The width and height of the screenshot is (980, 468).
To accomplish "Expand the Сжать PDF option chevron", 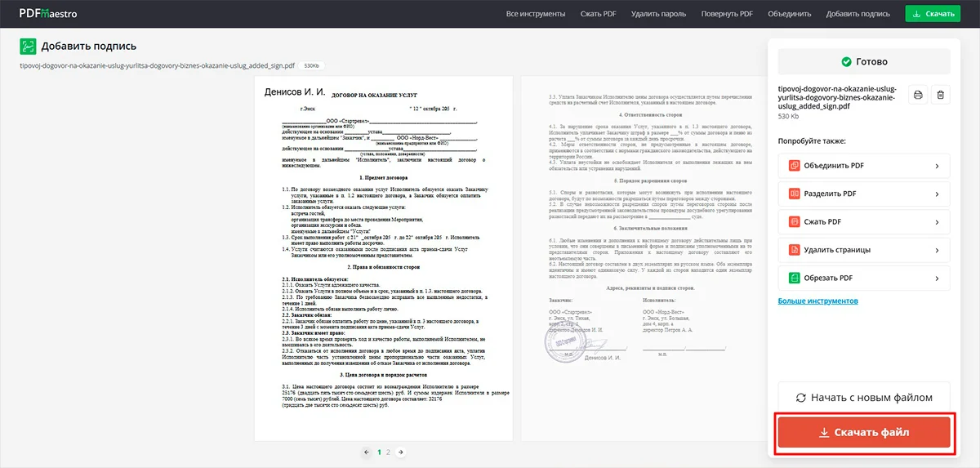I will click(x=937, y=221).
